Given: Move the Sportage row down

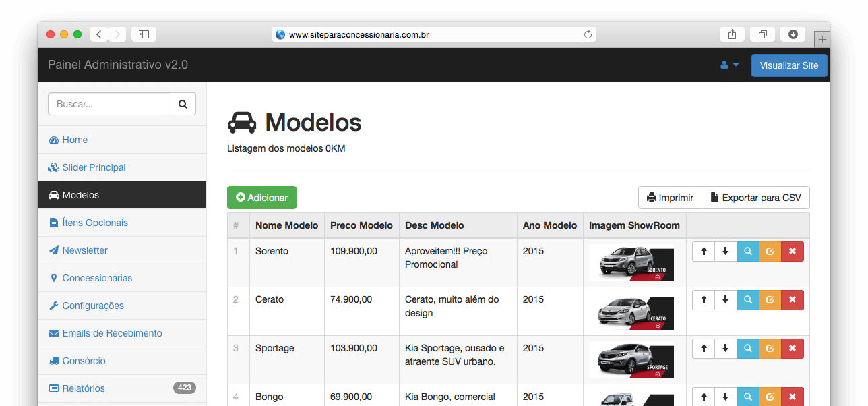Looking at the screenshot, I should coord(726,349).
